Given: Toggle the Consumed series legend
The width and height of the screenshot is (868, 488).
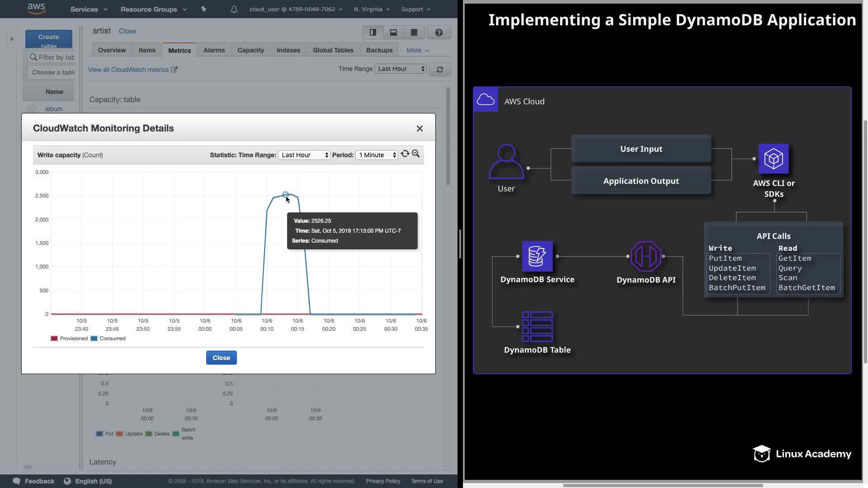Looking at the screenshot, I should point(108,338).
